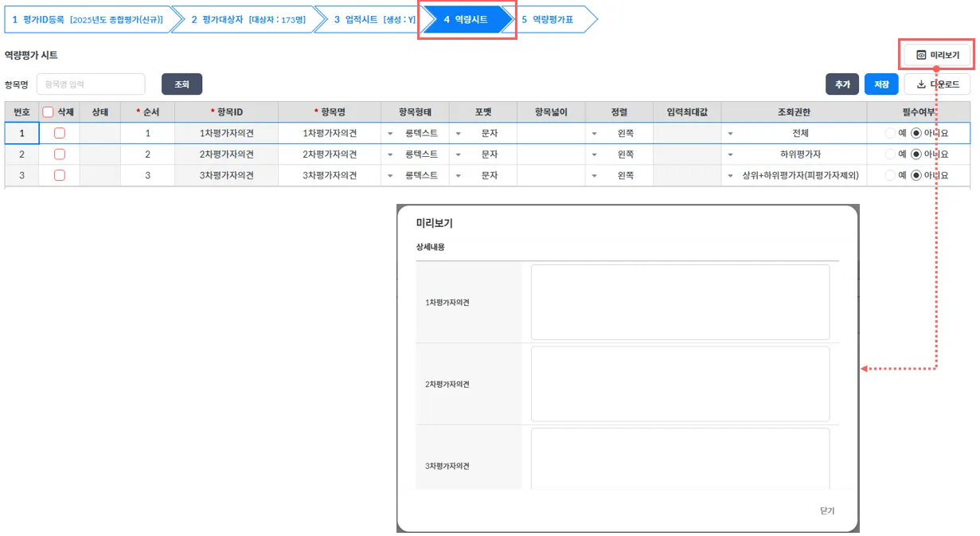This screenshot has width=980, height=536.
Task: Open 포맷 문자 dropdown in row 3
Action: 483,175
